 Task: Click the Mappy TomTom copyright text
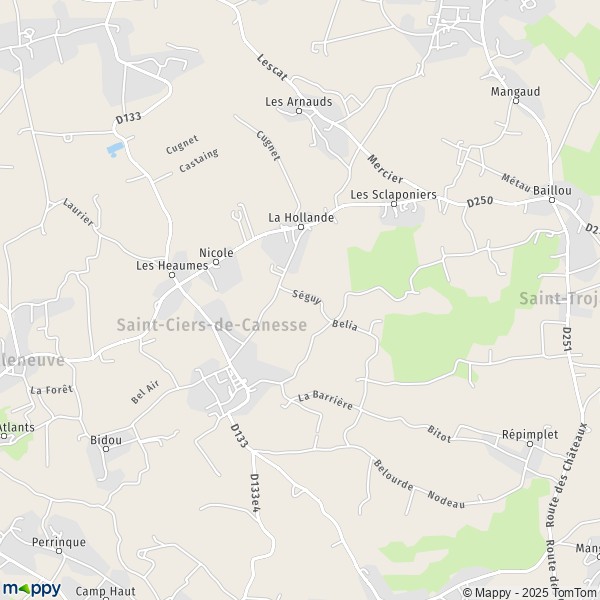pos(531,593)
